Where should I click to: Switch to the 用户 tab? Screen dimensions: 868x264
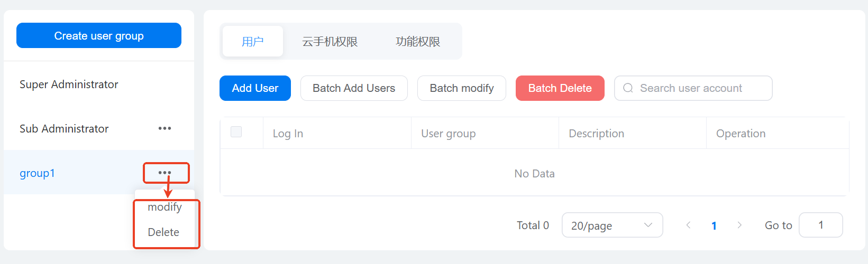[x=252, y=42]
